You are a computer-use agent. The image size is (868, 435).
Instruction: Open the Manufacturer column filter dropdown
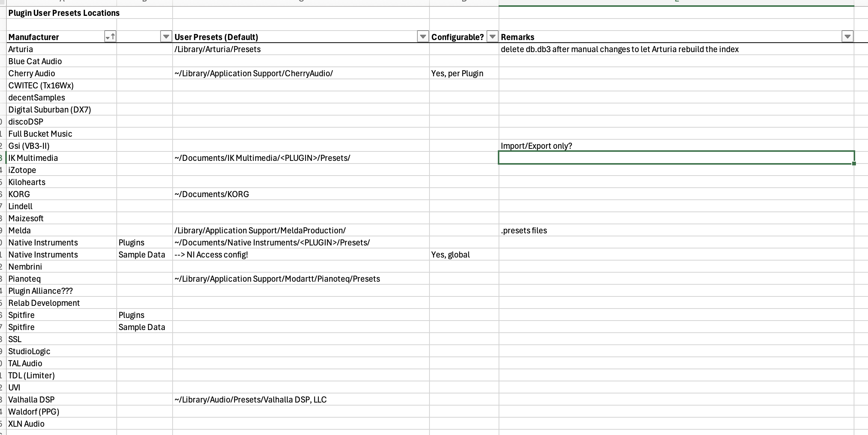point(110,37)
